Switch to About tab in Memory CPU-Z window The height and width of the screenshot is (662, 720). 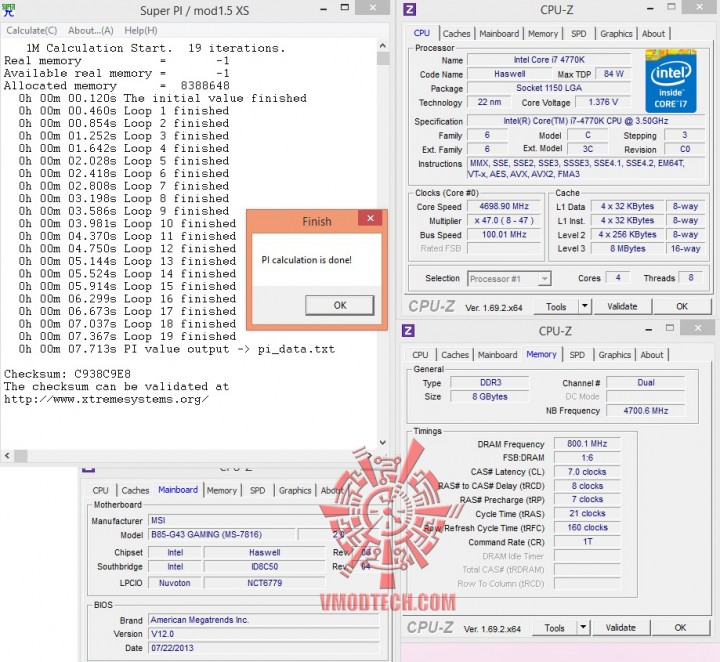pos(652,355)
